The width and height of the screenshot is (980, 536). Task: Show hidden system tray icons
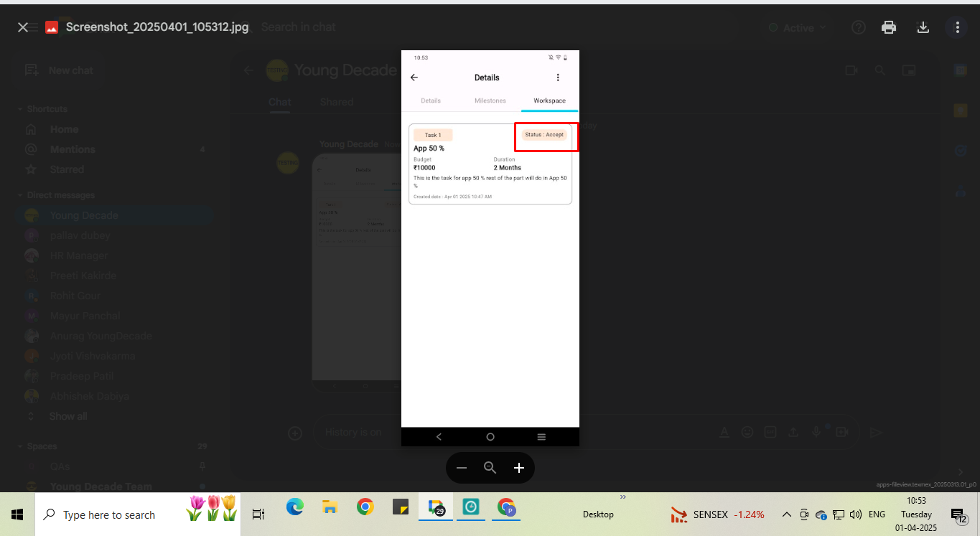(x=787, y=514)
